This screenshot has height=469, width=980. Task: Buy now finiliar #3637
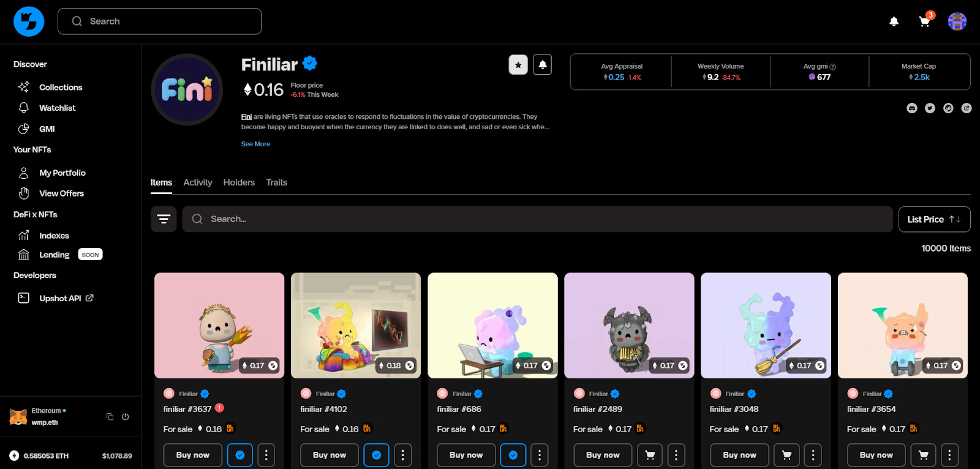193,456
